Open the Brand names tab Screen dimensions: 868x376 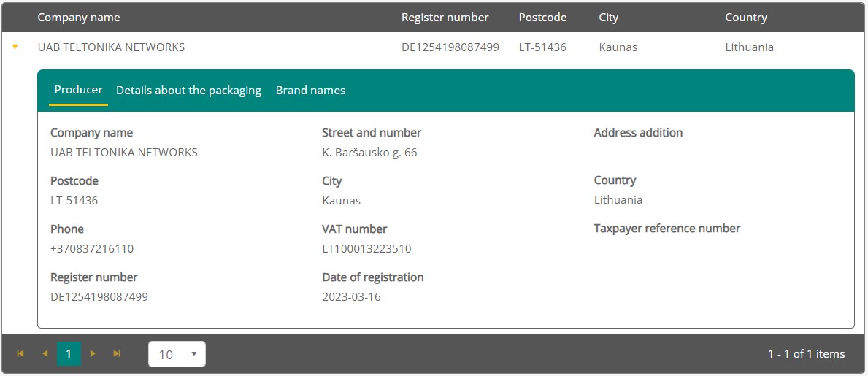coord(310,91)
